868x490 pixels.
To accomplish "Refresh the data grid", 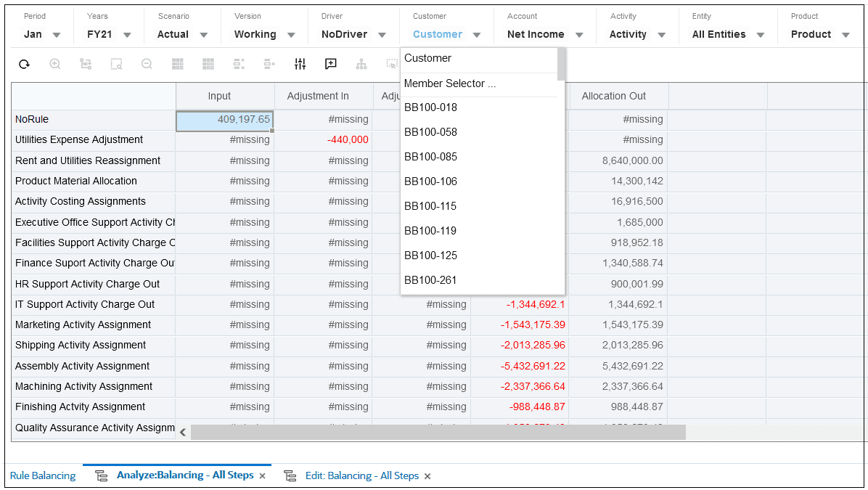I will coord(24,64).
